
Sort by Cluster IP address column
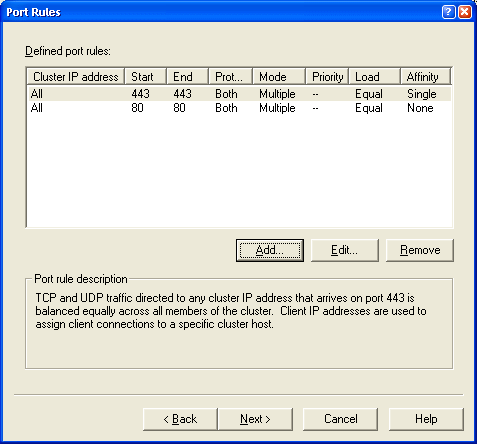pyautogui.click(x=76, y=77)
